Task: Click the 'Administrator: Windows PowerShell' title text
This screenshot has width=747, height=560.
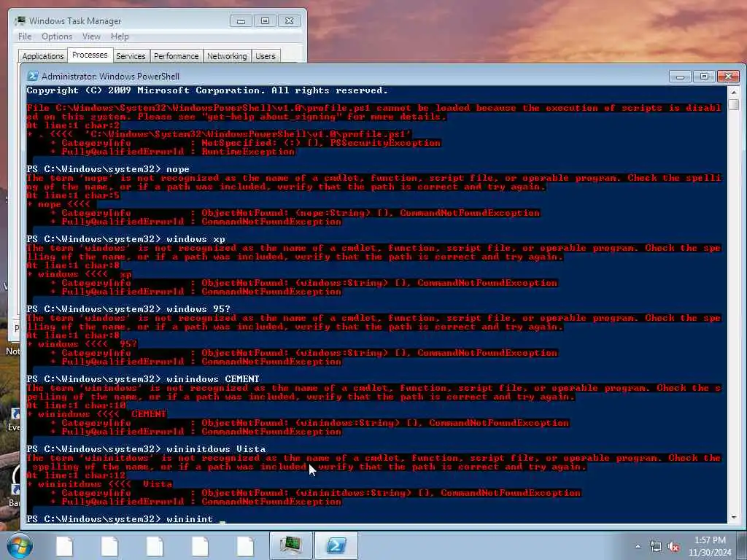Action: click(111, 76)
